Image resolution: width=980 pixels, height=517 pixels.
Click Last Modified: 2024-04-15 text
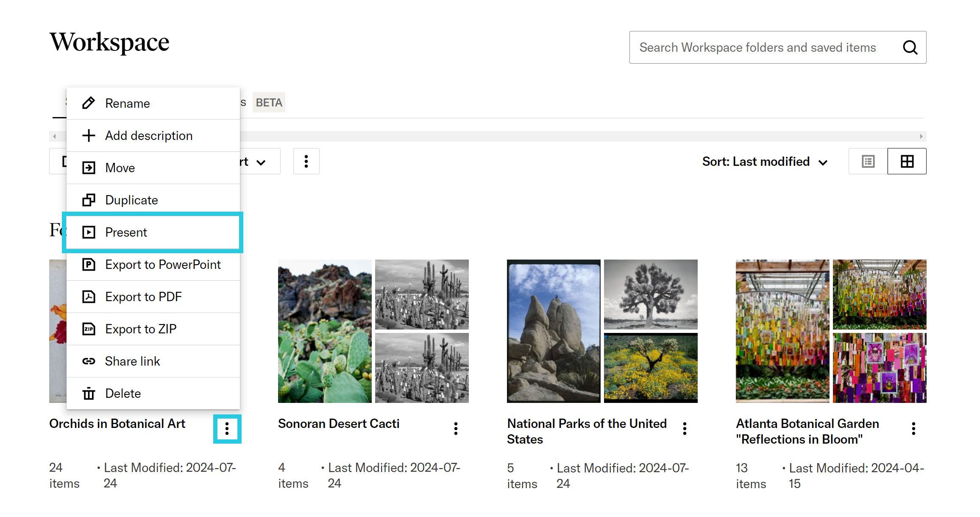point(856,476)
